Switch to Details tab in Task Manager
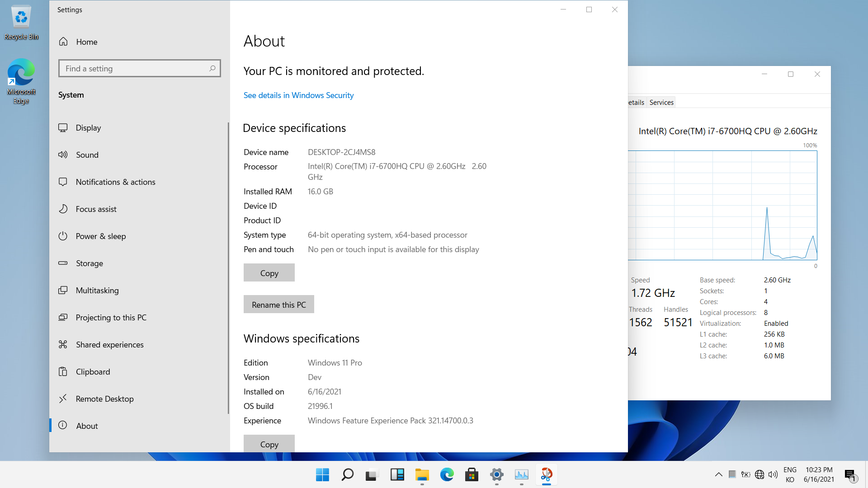 point(637,103)
